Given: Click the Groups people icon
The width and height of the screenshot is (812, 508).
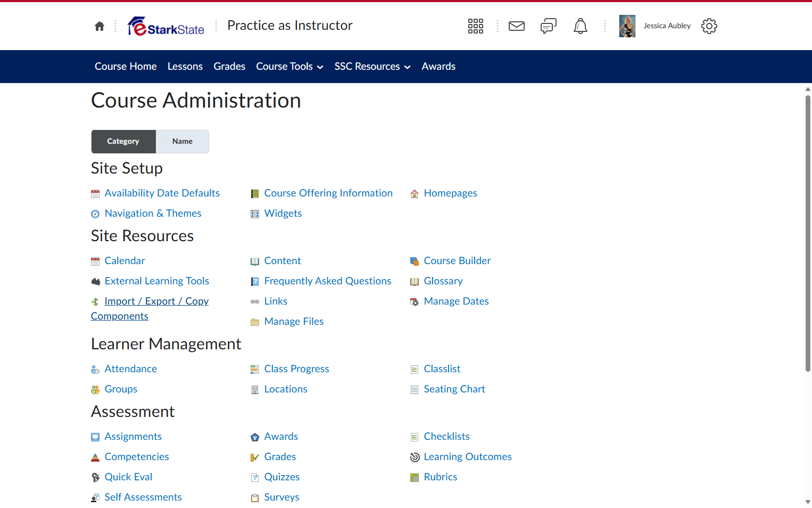Looking at the screenshot, I should [x=95, y=390].
